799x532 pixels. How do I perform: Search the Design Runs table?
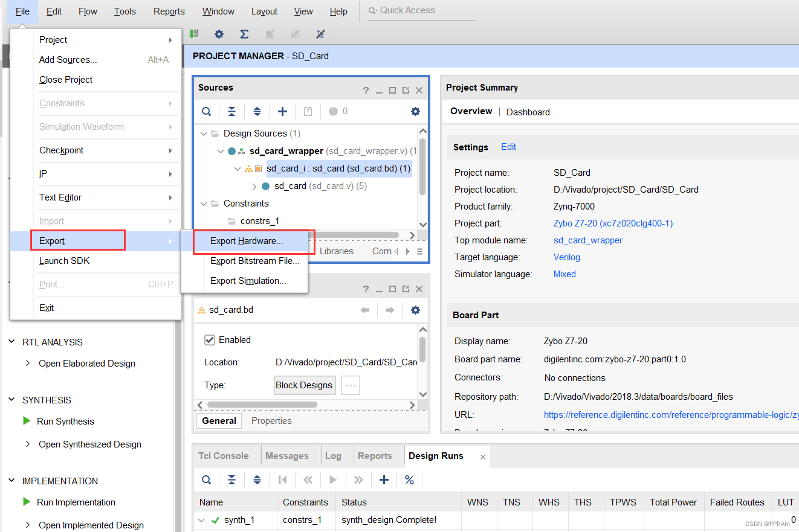[207, 480]
